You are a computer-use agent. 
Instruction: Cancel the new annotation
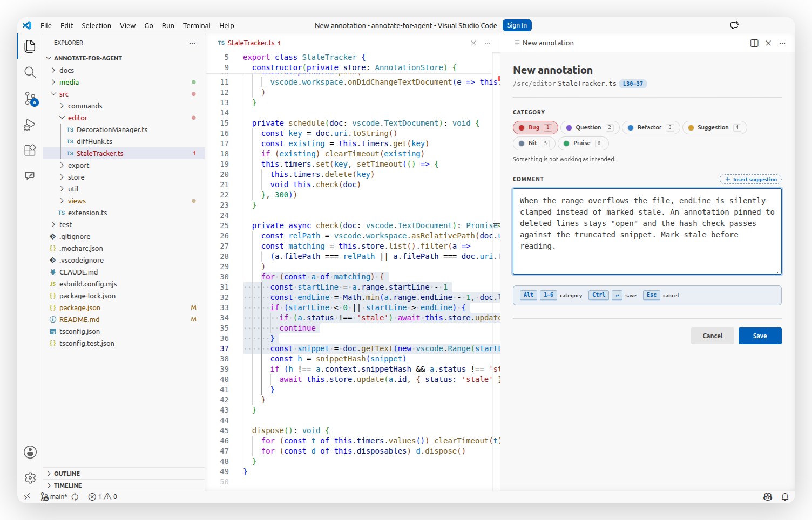(x=712, y=336)
